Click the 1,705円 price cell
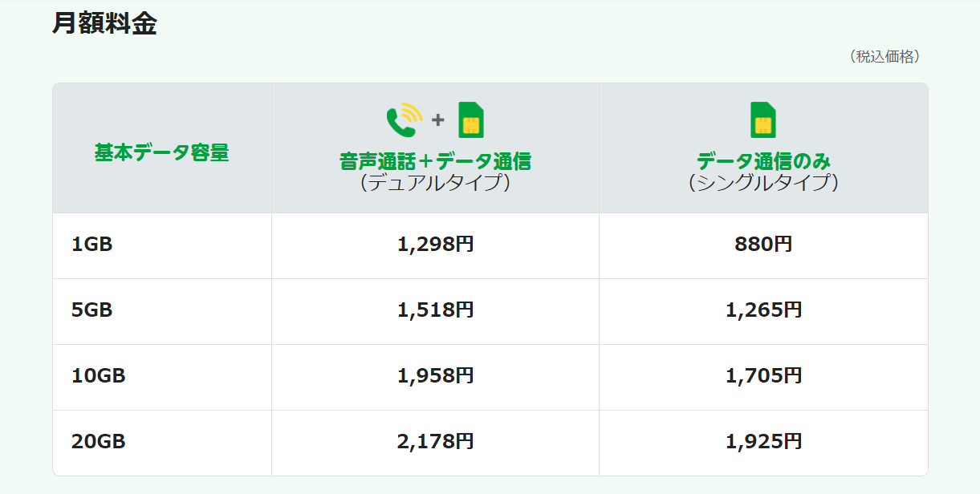This screenshot has width=980, height=494. coord(763,376)
